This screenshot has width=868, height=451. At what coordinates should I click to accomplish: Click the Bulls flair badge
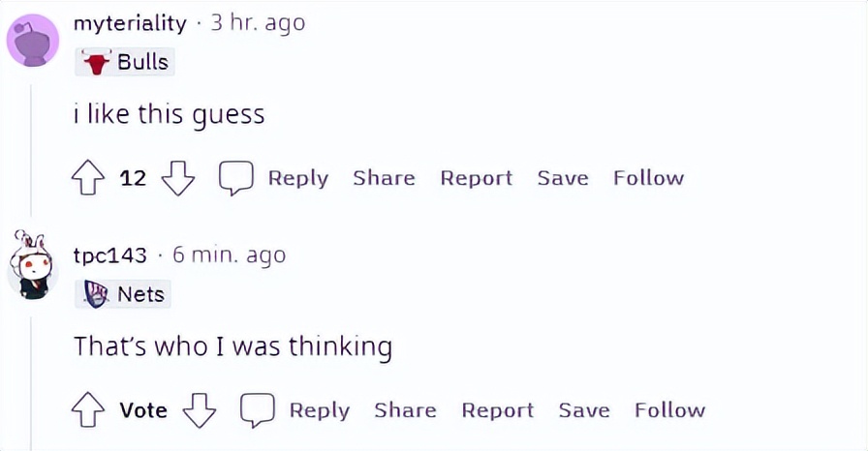(x=125, y=61)
